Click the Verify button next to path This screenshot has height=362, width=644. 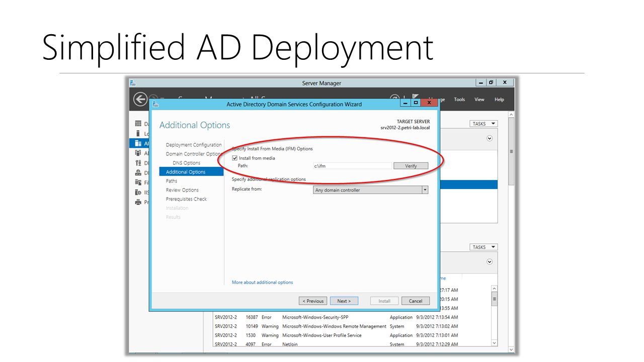point(411,166)
